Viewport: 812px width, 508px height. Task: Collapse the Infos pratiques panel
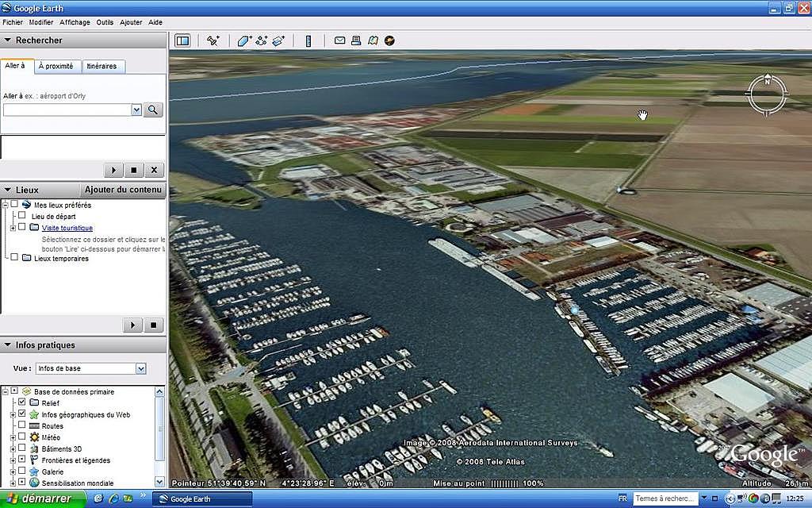[x=8, y=344]
